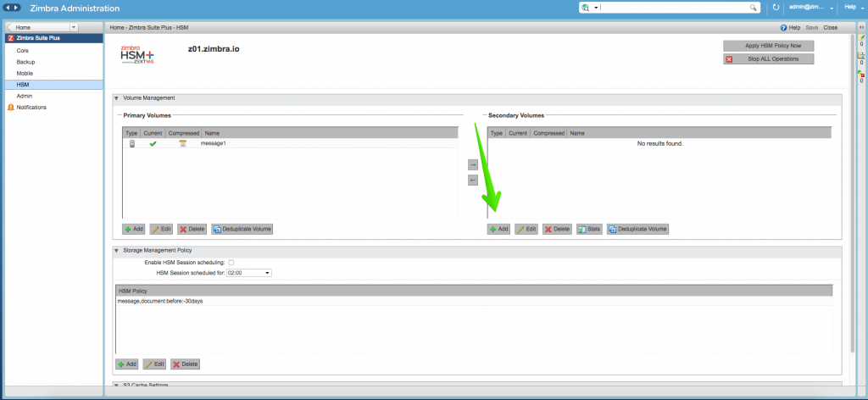Click the main page vertical scrollbar
The height and width of the screenshot is (400, 868).
coord(852,193)
